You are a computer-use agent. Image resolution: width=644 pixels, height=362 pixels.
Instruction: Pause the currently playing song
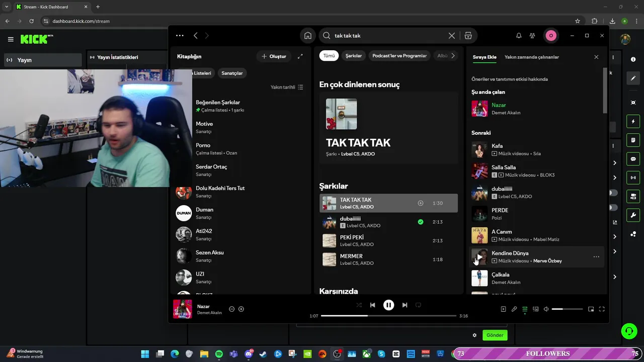[388, 305]
